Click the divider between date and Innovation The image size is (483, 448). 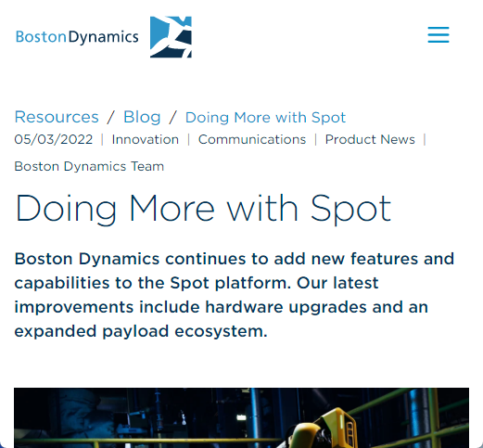(x=102, y=139)
